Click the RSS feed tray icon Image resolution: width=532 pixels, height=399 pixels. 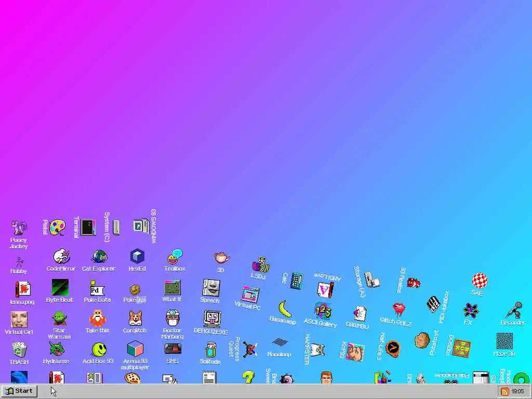tap(504, 392)
